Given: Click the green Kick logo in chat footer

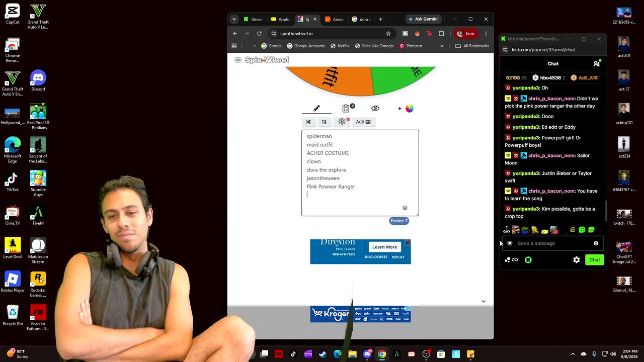Looking at the screenshot, I should tap(528, 260).
